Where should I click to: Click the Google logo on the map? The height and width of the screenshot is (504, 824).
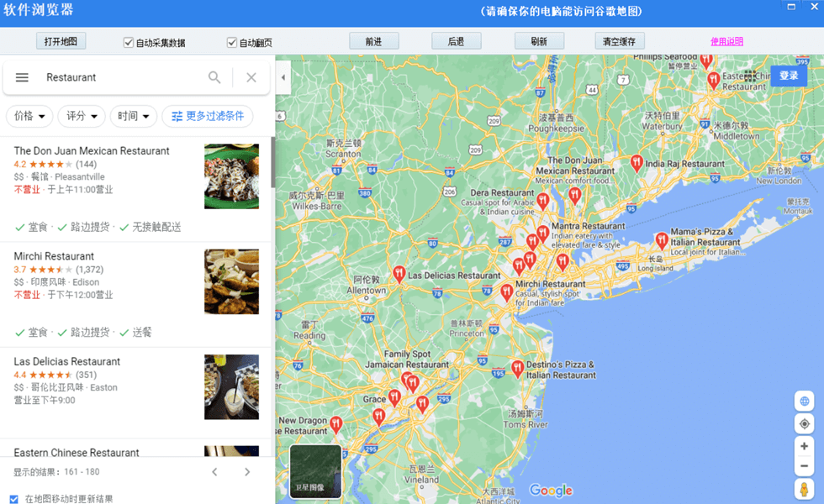[551, 491]
